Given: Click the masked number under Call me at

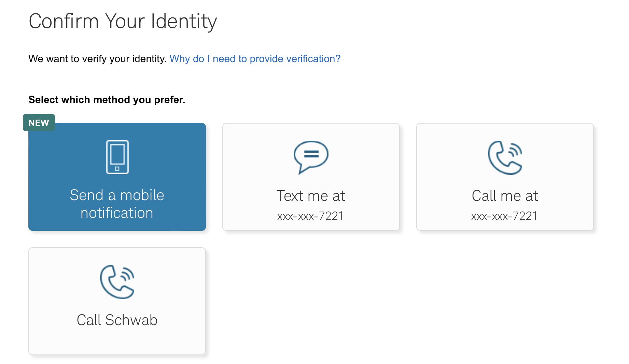Looking at the screenshot, I should coord(504,216).
